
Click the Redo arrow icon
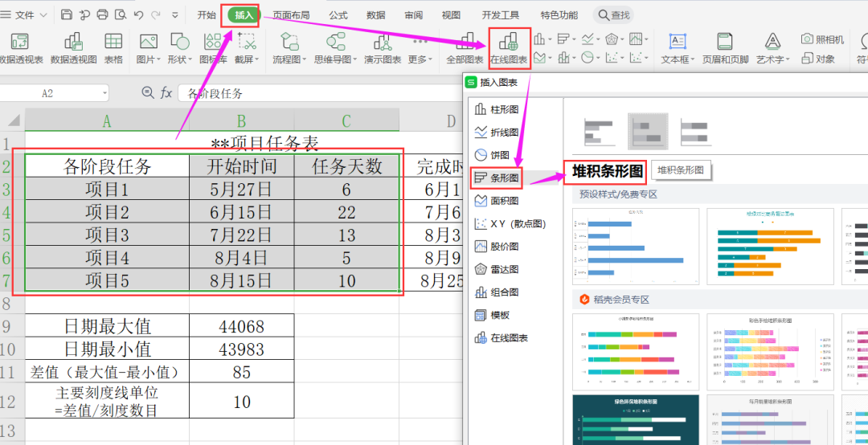156,15
